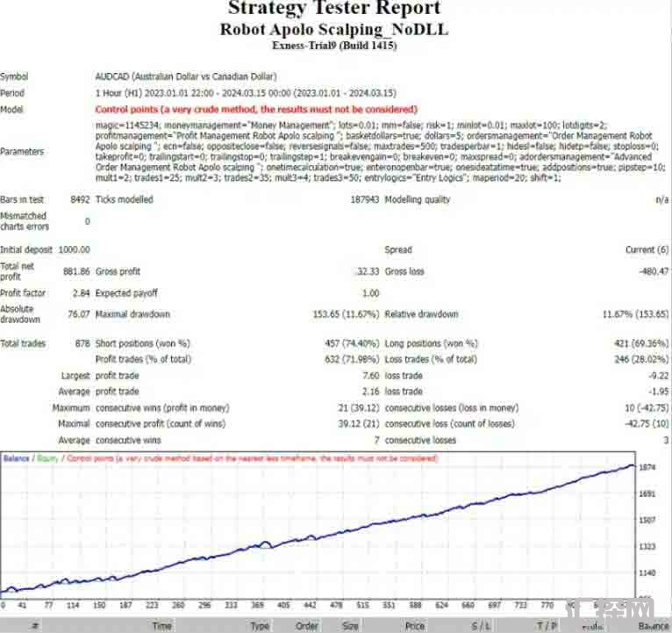Click the Type column header
Image resolution: width=672 pixels, height=633 pixels.
tap(260, 626)
